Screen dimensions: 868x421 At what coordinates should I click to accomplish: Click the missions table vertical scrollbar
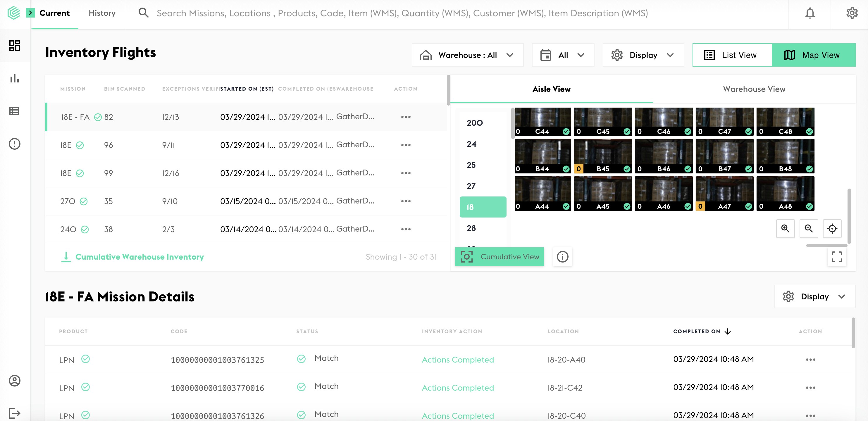449,90
